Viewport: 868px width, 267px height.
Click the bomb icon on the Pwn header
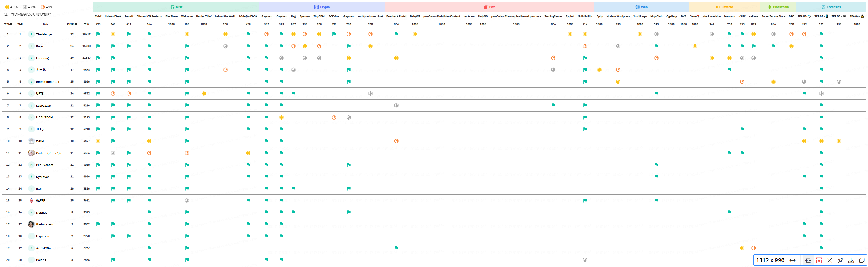(485, 7)
